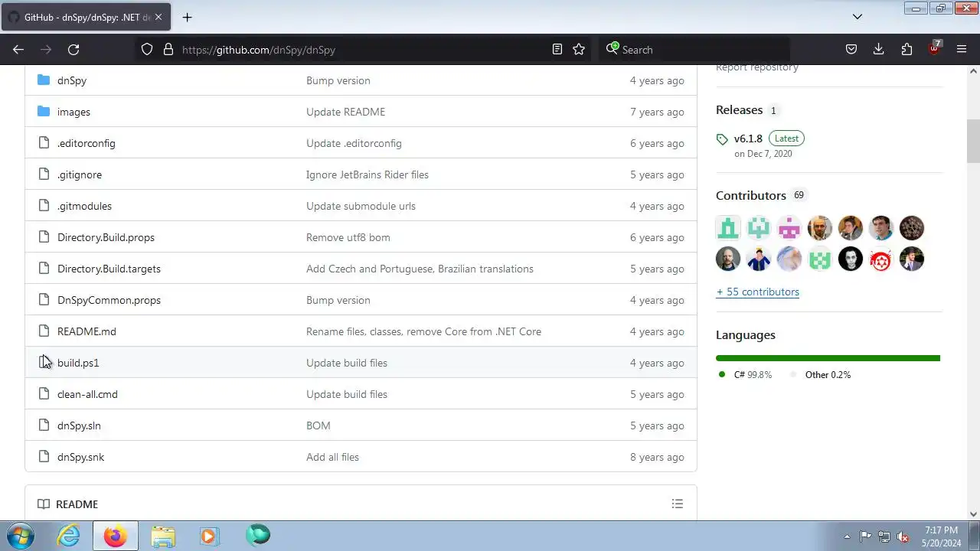The image size is (980, 551).
Task: Show hidden system tray icons
Action: pyautogui.click(x=847, y=536)
